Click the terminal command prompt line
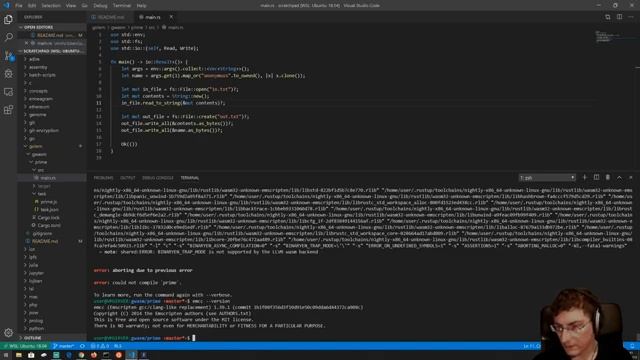The height and width of the screenshot is (360, 640). (144, 338)
